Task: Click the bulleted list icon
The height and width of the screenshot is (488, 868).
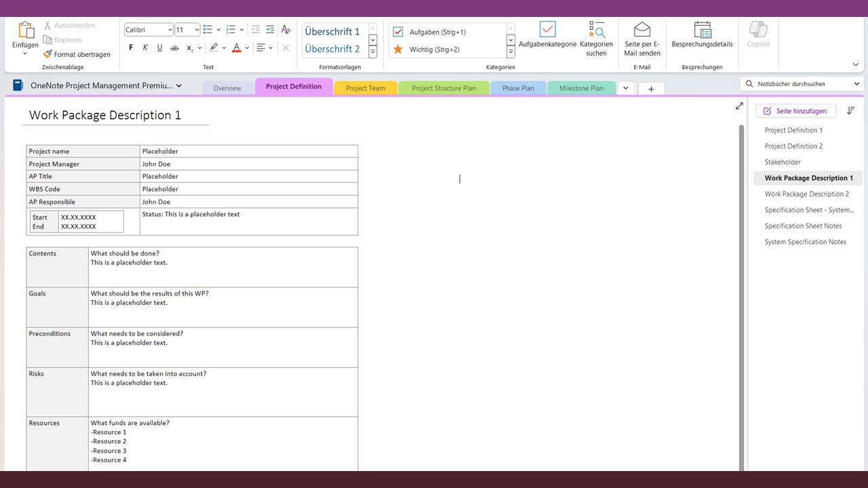Action: pos(208,30)
